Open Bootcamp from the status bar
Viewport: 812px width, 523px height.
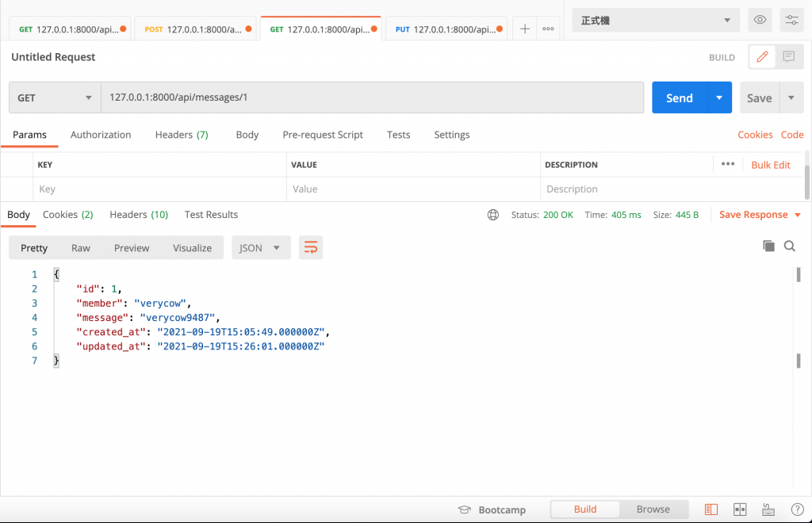pyautogui.click(x=492, y=510)
